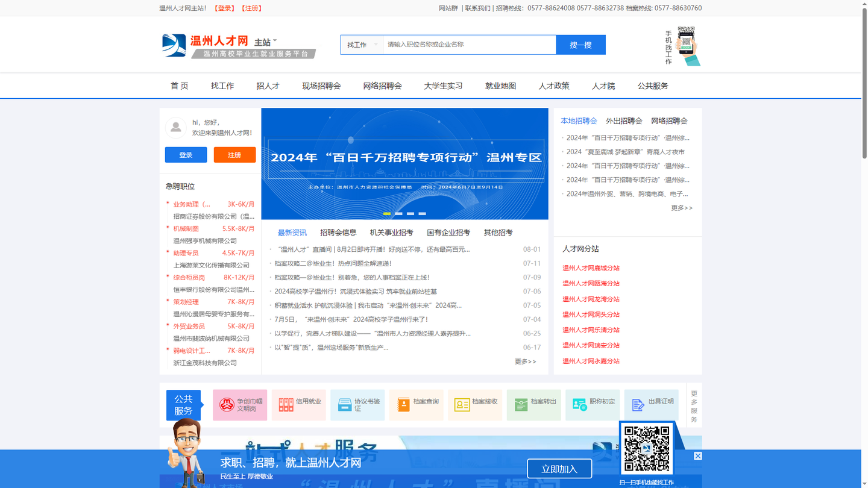Click 更多>> under the news list
Viewport: 868px width, 488px height.
(x=525, y=361)
